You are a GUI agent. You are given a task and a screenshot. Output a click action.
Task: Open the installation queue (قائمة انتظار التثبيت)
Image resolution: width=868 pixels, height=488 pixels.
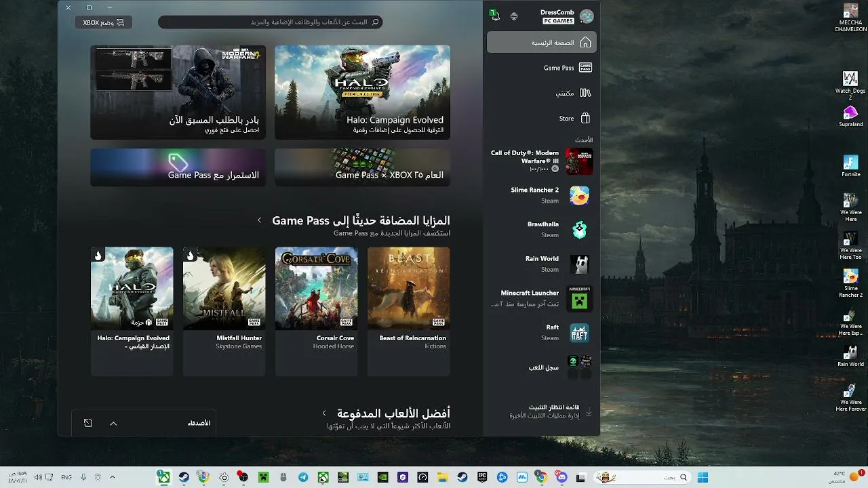pos(542,411)
